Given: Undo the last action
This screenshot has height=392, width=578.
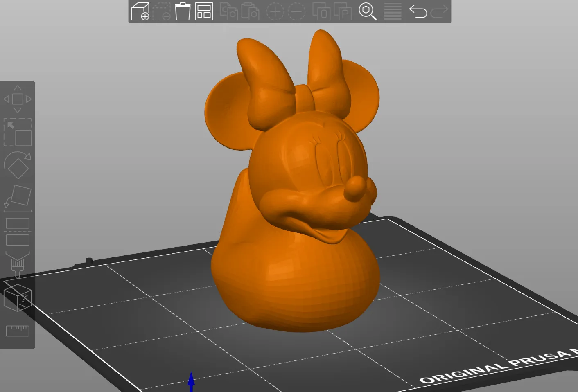Looking at the screenshot, I should [x=418, y=11].
